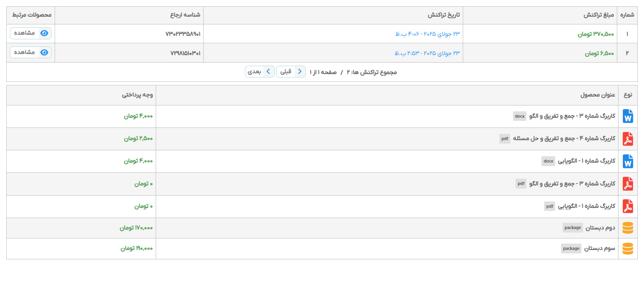The image size is (644, 292).
Task: Click the docx badge on کاربرگ شماره ۳
Action: pyautogui.click(x=519, y=116)
